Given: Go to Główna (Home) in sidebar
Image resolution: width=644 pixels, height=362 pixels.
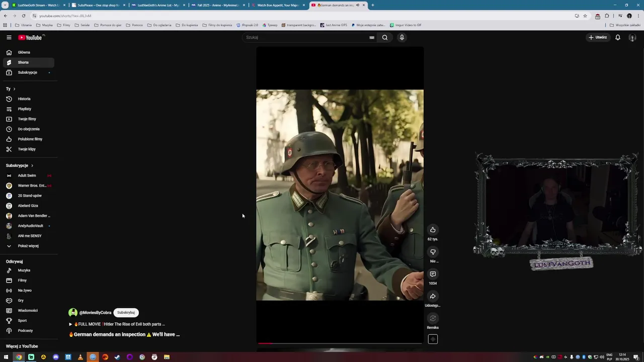Looking at the screenshot, I should pos(29,52).
